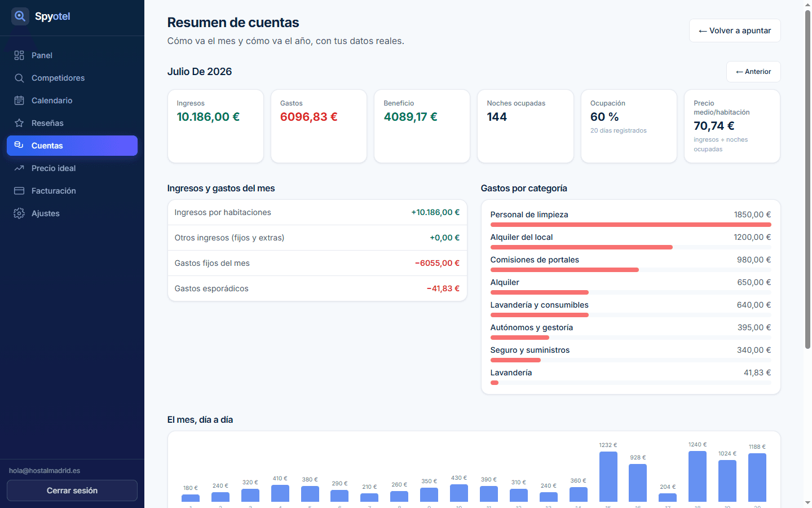812x508 pixels.
Task: Click the Ingresos card showing 10.186,00 €
Action: click(215, 126)
